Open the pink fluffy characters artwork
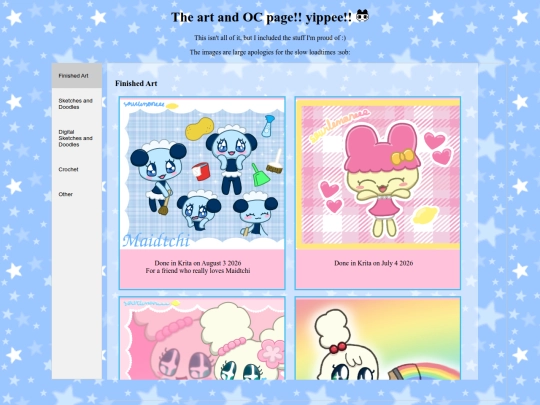This screenshot has width=540, height=405. point(202,339)
